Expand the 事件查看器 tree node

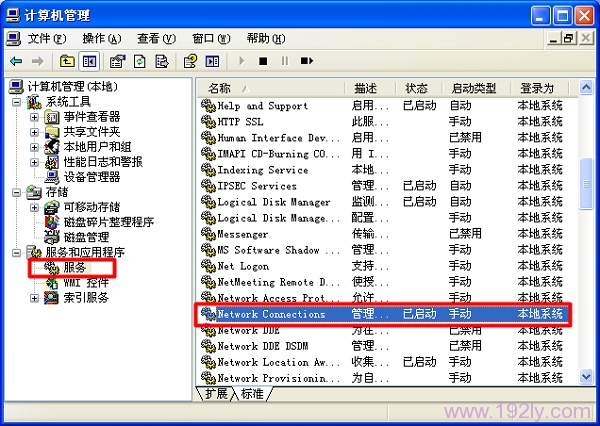(x=34, y=117)
